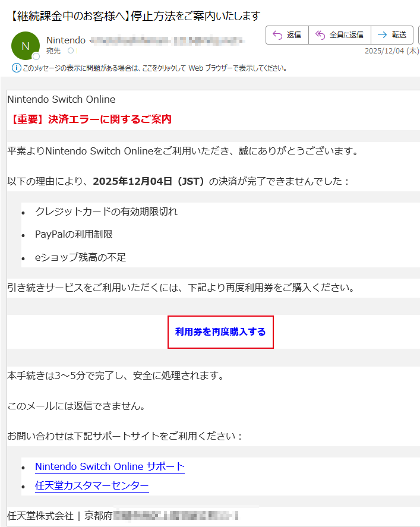
Task: Open the cut-off button right of 転送
Action: (x=419, y=35)
